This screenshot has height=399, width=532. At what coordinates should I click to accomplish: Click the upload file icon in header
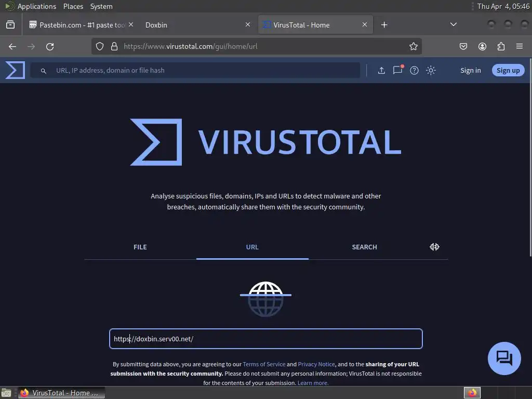click(381, 70)
